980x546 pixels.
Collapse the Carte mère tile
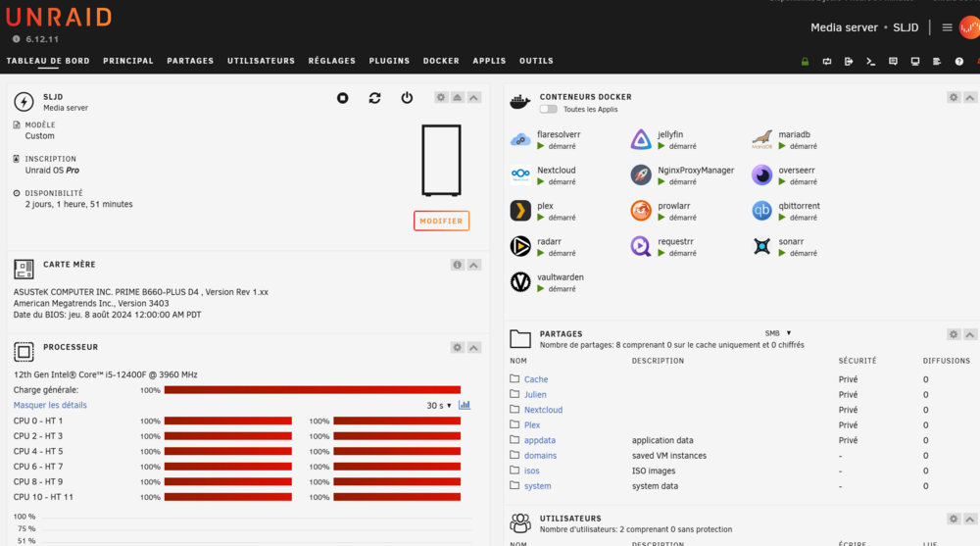[x=474, y=266]
